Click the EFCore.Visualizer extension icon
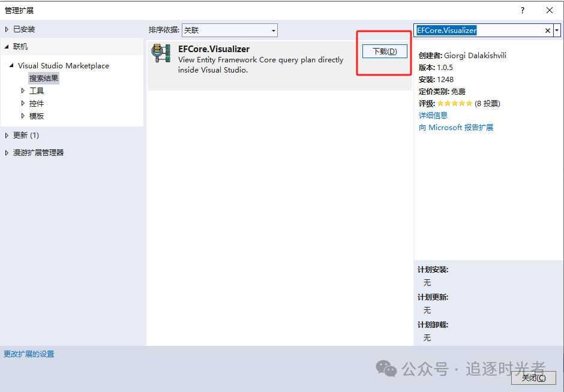 point(161,53)
